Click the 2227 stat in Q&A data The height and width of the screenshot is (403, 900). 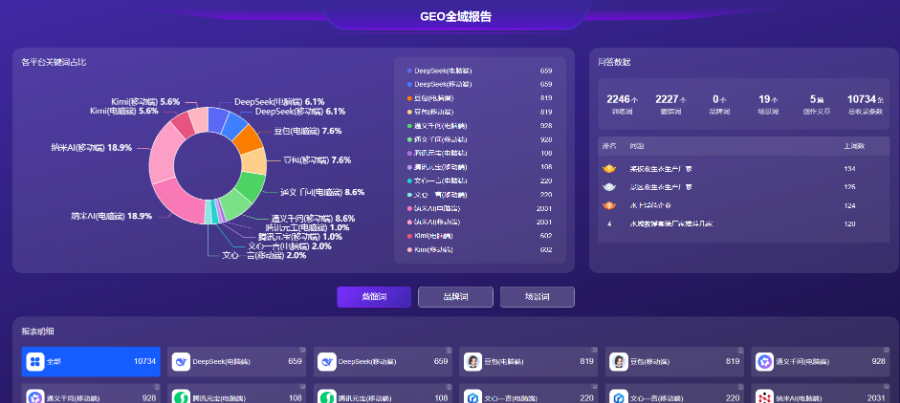[x=670, y=104]
